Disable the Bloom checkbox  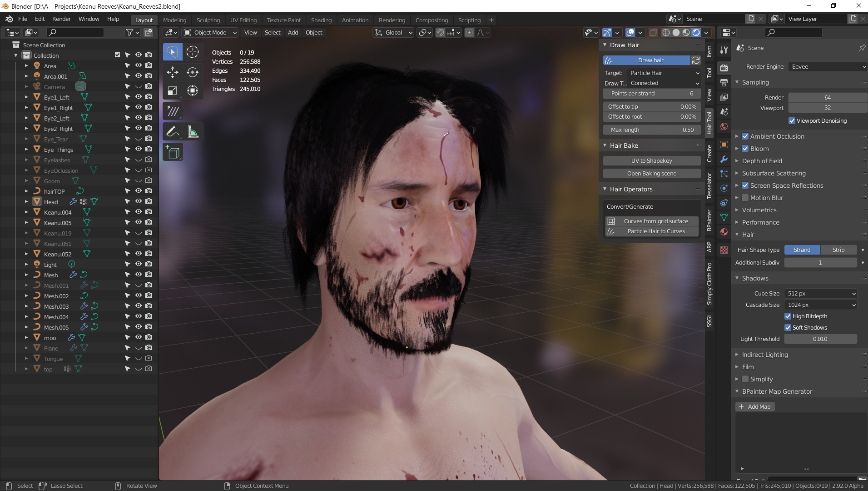point(745,148)
